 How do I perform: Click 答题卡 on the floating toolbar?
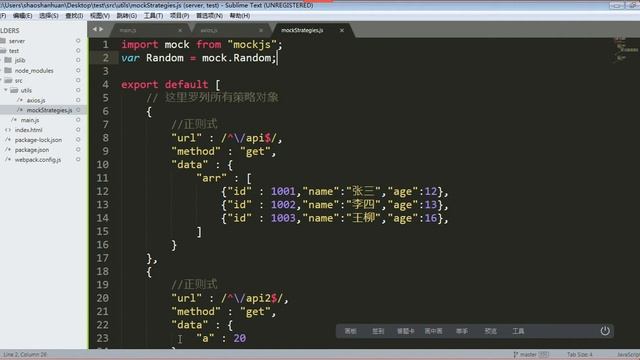tap(405, 331)
